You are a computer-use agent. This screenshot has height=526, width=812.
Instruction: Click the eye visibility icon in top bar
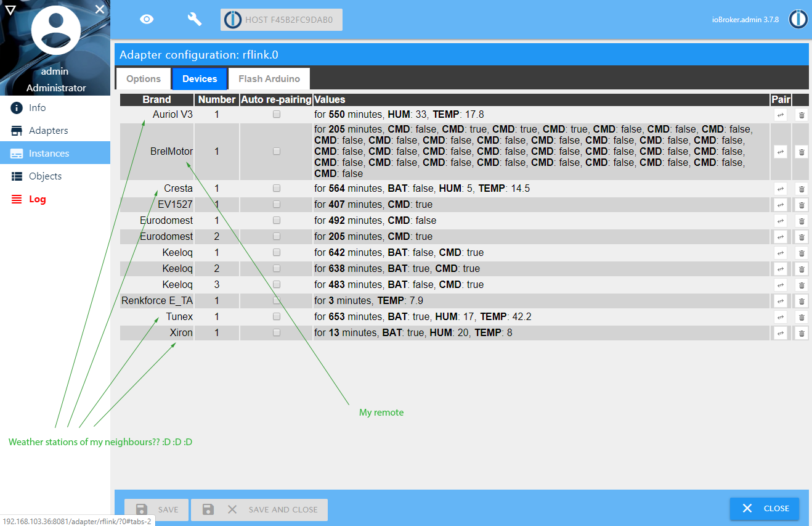coord(146,19)
